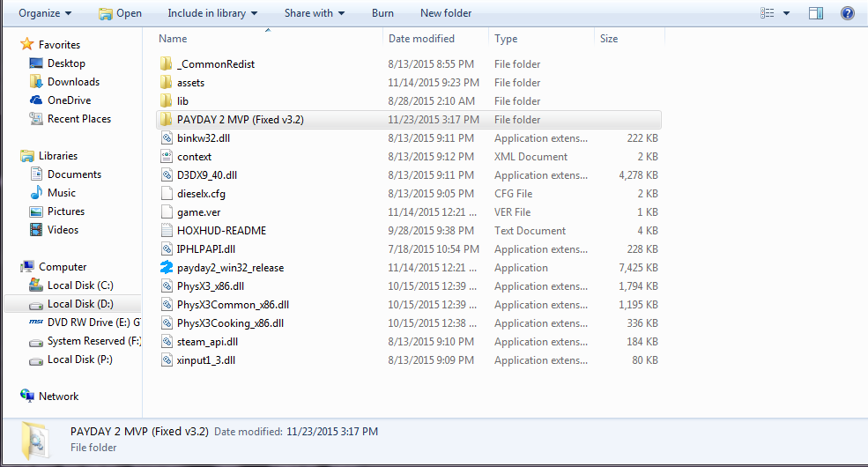Click the 'CFG File' type cell
The width and height of the screenshot is (868, 467).
(513, 194)
